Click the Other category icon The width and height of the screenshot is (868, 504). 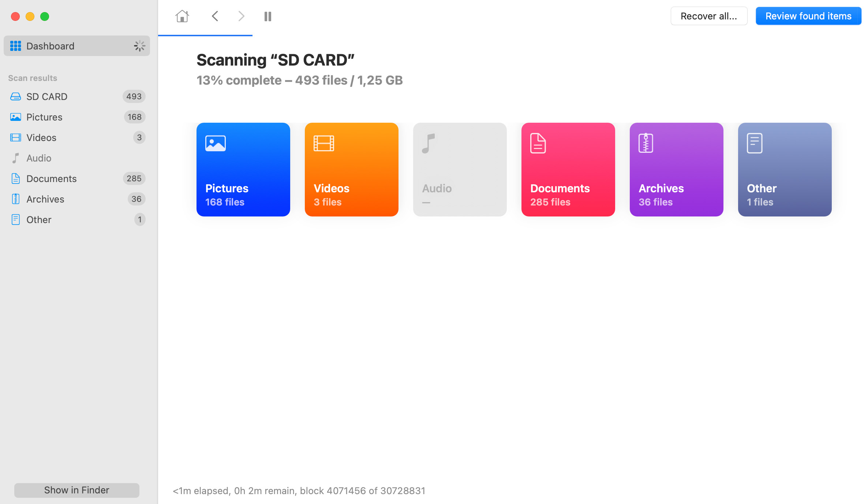(x=753, y=142)
